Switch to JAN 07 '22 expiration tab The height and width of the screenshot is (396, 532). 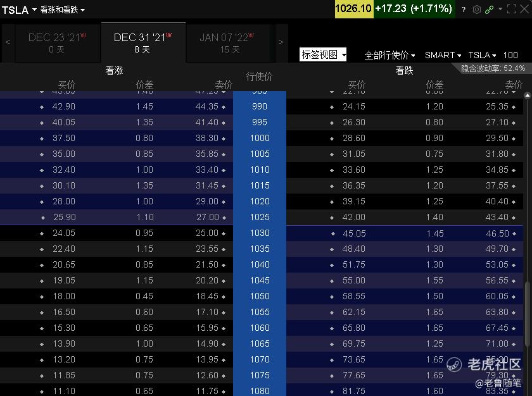click(x=228, y=42)
